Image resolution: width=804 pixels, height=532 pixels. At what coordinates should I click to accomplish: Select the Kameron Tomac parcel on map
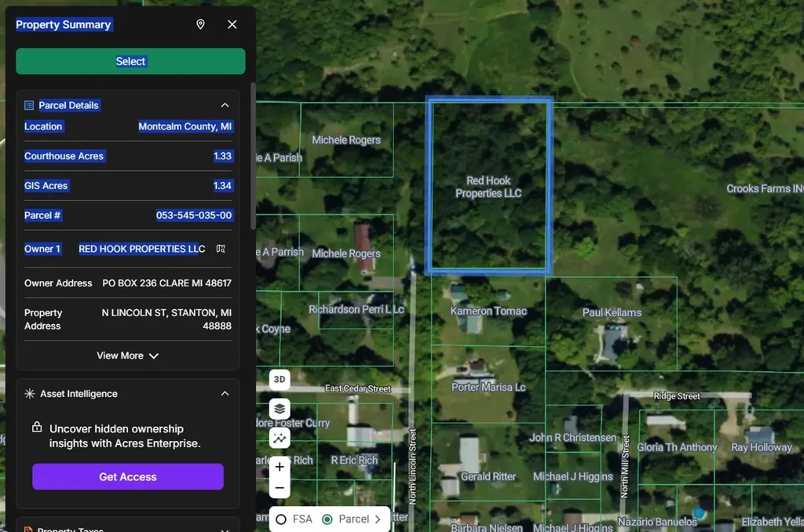click(x=488, y=311)
